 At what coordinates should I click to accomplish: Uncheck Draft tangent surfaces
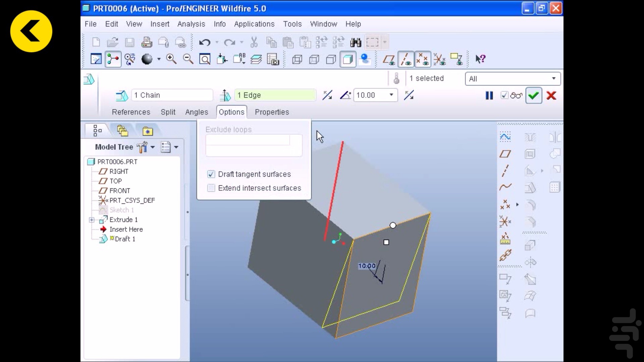pyautogui.click(x=211, y=174)
